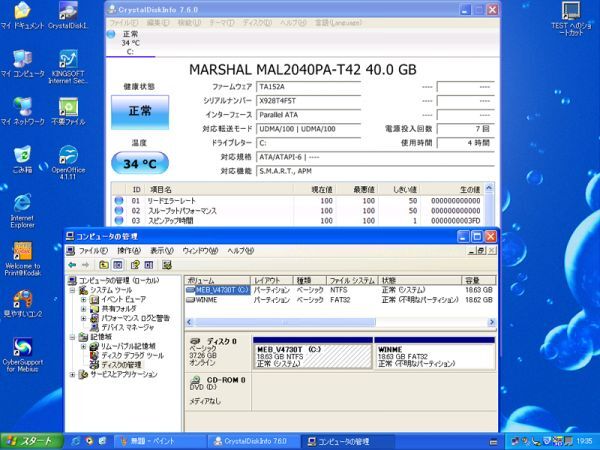
Task: Sort by ボリューム column header
Action: (x=217, y=280)
